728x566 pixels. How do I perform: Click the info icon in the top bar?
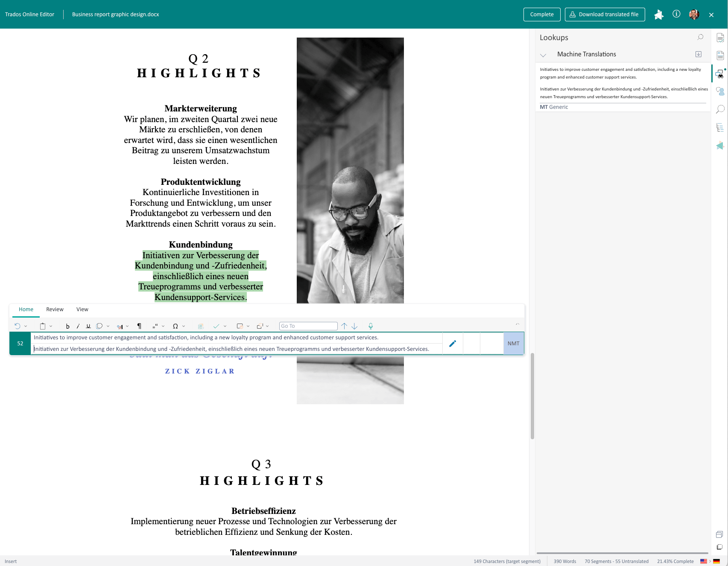pos(676,14)
